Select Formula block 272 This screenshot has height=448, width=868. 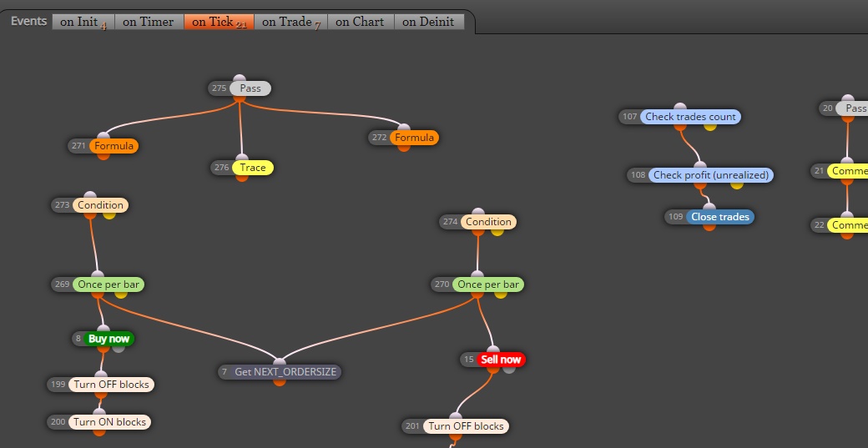click(414, 137)
